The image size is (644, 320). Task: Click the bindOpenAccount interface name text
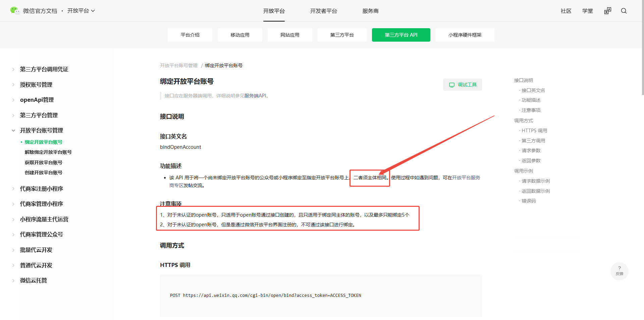[180, 147]
